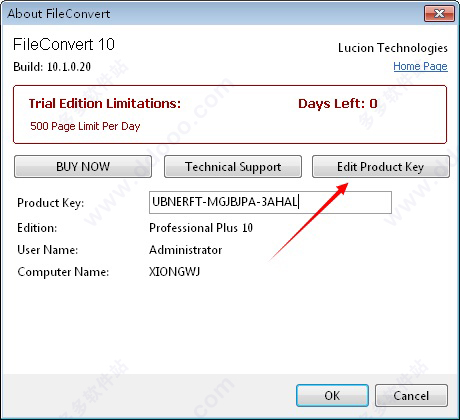Click the Product Key: label

(51, 203)
